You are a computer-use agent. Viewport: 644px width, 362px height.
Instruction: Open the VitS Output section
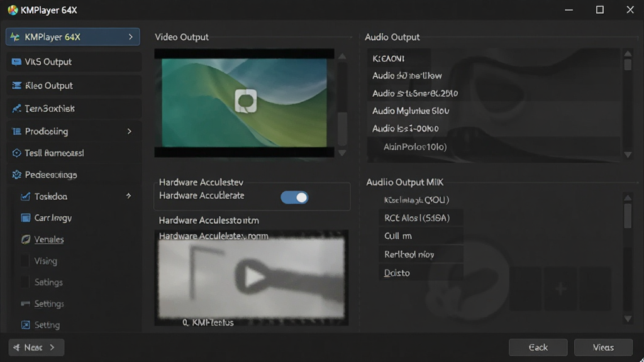tap(74, 62)
